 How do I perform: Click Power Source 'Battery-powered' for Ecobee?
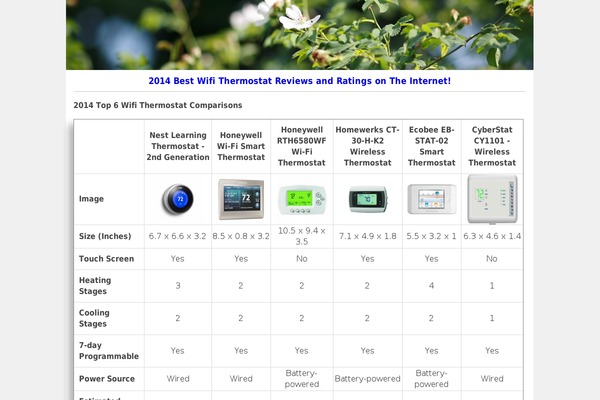[432, 379]
